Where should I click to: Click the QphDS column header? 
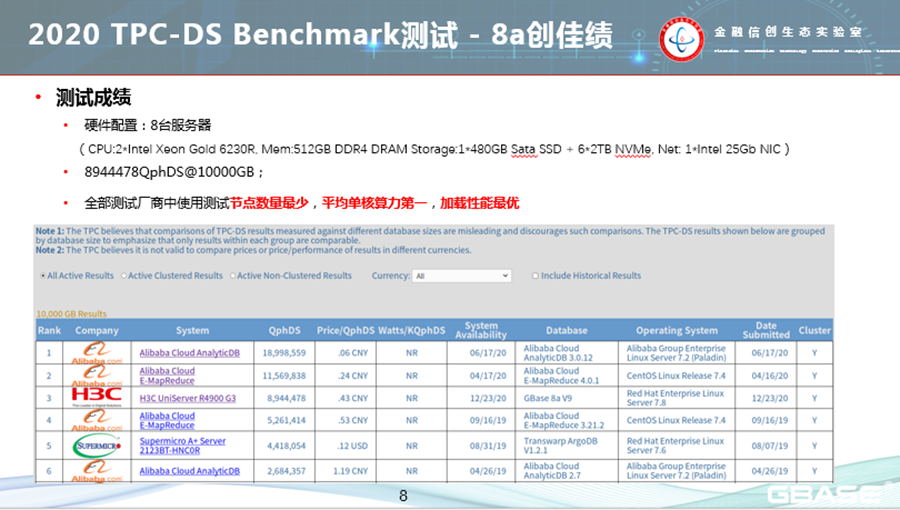click(x=285, y=330)
